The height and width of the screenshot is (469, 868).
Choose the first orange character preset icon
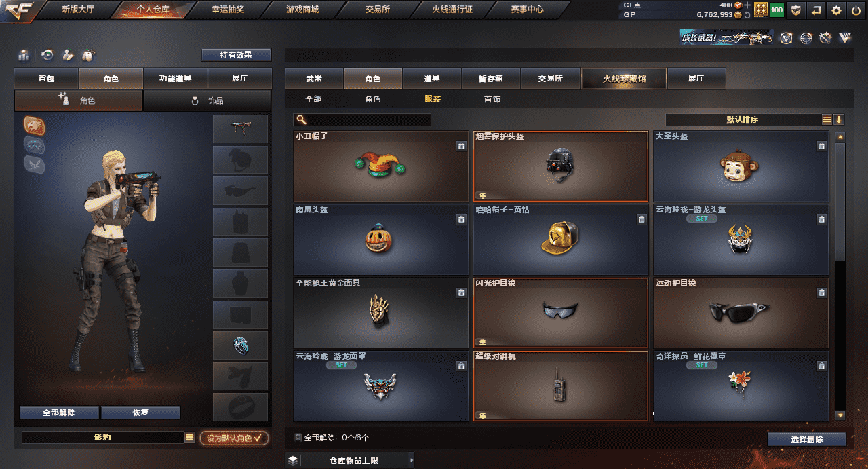tap(34, 126)
